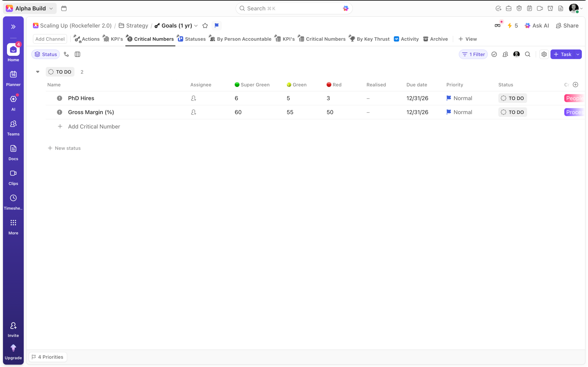Favorite this list with star icon
Viewport: 588px width, 367px height.
(x=205, y=25)
